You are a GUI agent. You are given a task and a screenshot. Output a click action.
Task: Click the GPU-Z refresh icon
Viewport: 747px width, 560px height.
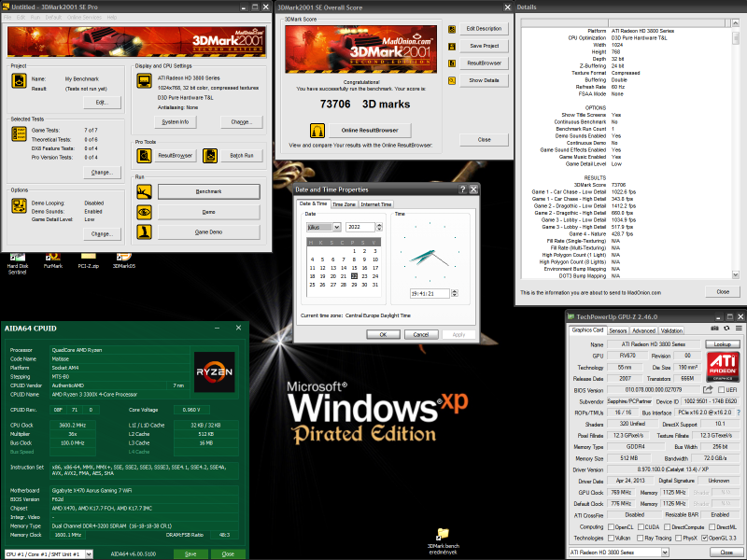[x=726, y=329]
